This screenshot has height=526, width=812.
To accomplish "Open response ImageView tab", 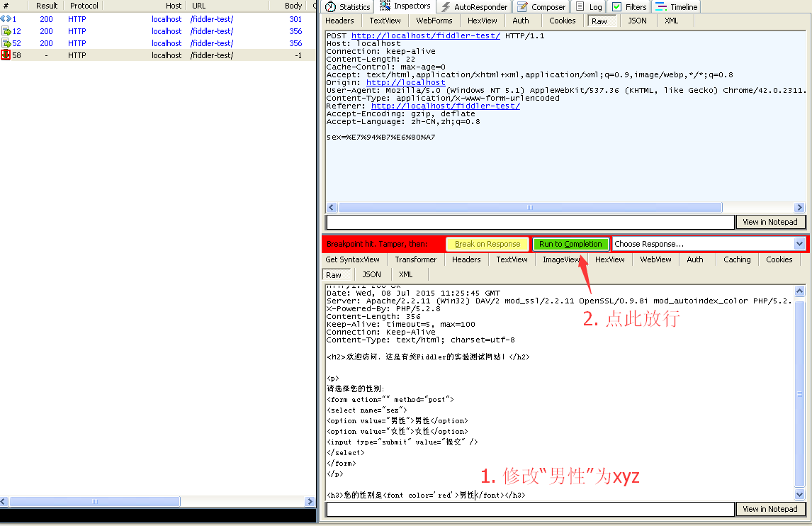I will click(561, 259).
